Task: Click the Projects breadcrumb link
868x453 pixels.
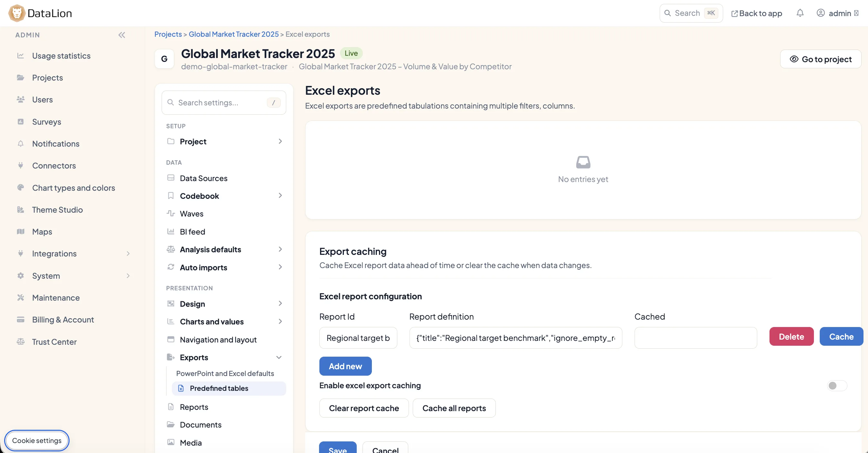Action: click(x=168, y=34)
